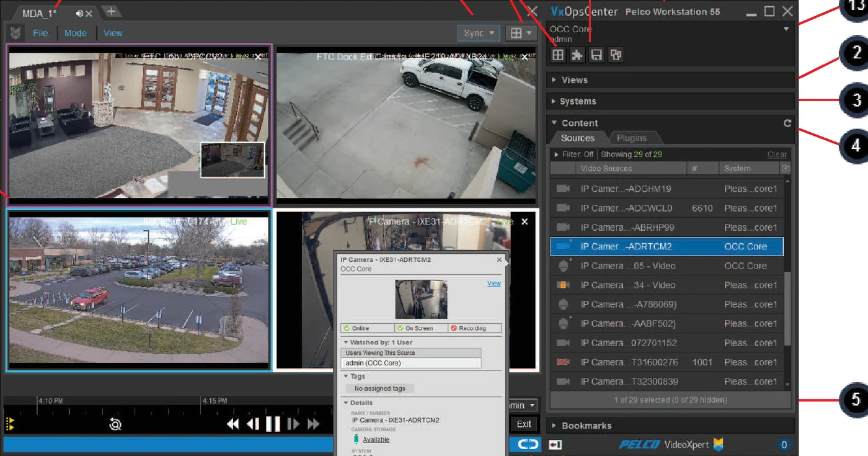
Task: Open the View menu
Action: pos(113,33)
